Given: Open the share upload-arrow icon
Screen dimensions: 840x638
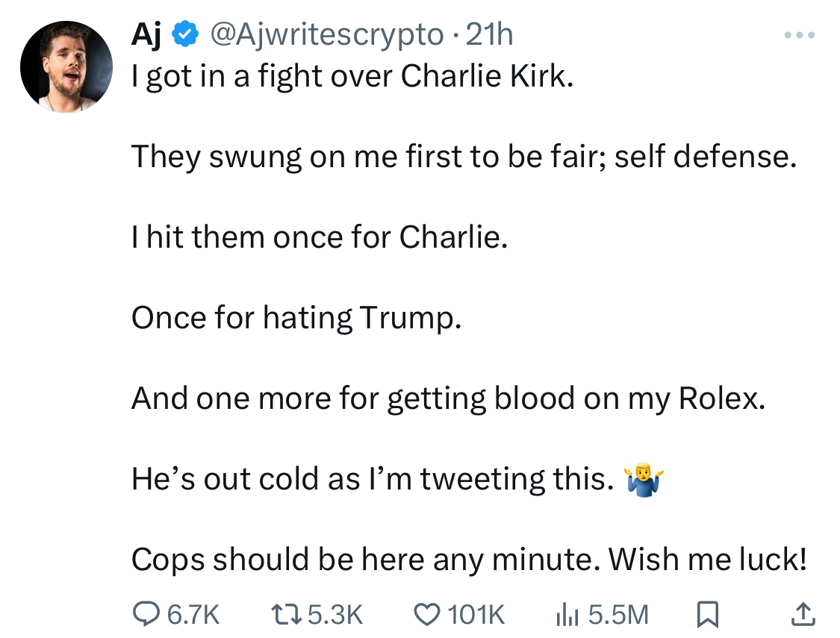Looking at the screenshot, I should click(803, 614).
